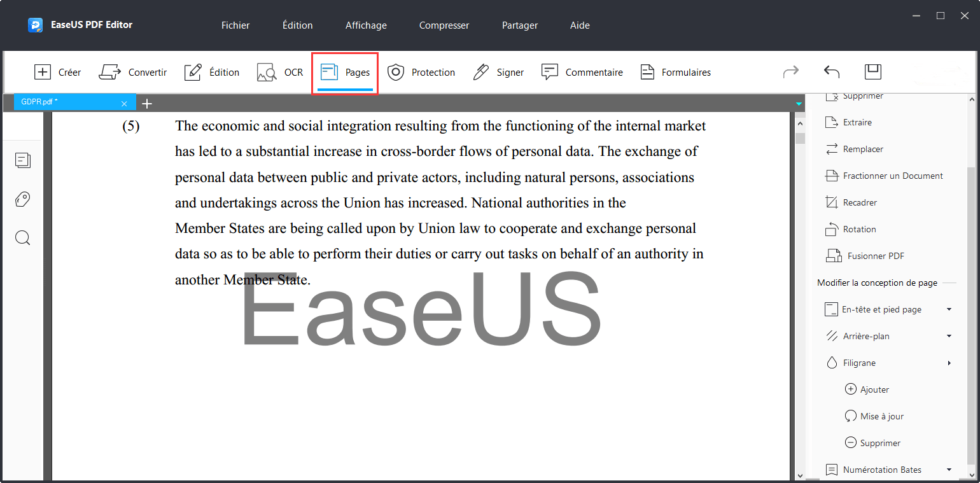Open the Fichier menu
Viewport: 980px width, 483px height.
tap(235, 25)
